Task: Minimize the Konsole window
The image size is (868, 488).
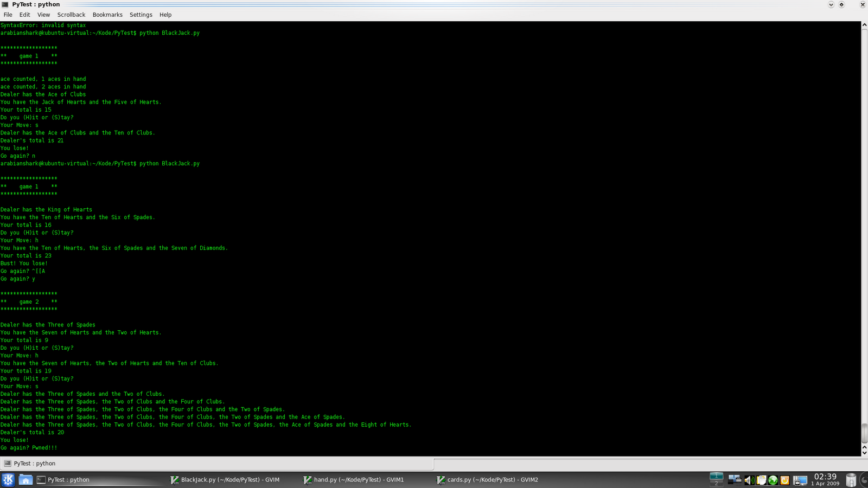Action: point(831,4)
